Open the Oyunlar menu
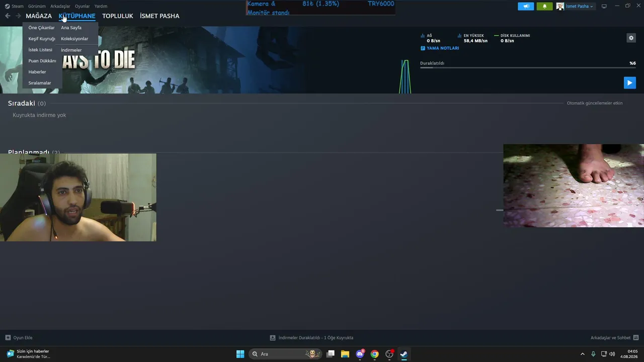This screenshot has width=644, height=362. point(83,7)
